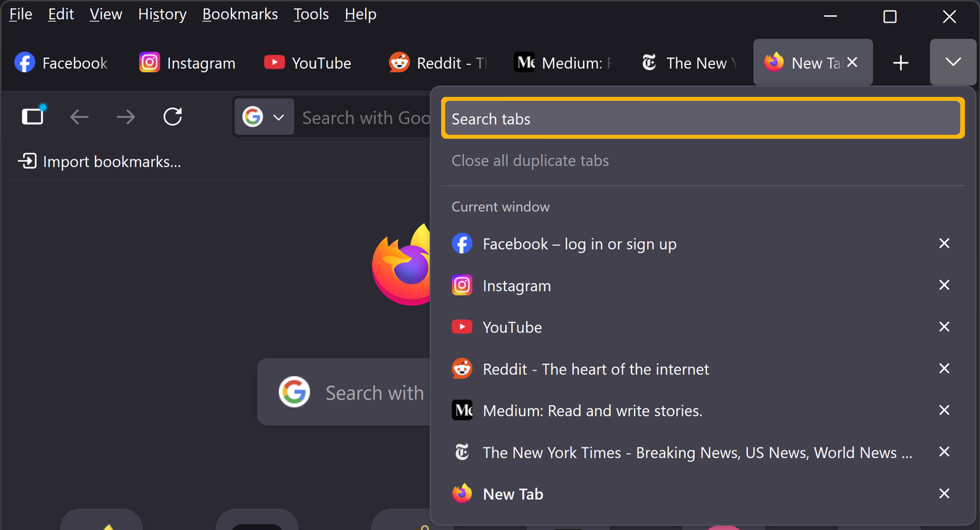Close New Tab from the tab list
Screen dimensions: 980x530
[x=944, y=493]
